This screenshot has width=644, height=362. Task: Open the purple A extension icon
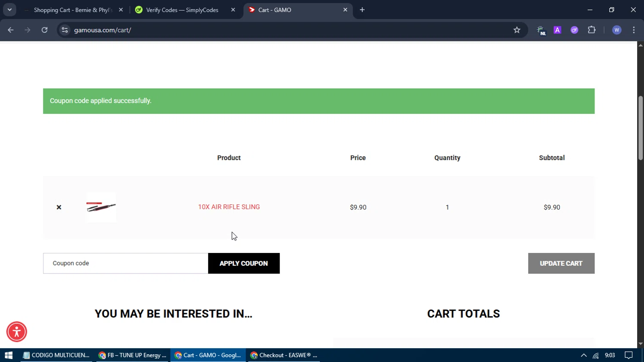pyautogui.click(x=557, y=30)
